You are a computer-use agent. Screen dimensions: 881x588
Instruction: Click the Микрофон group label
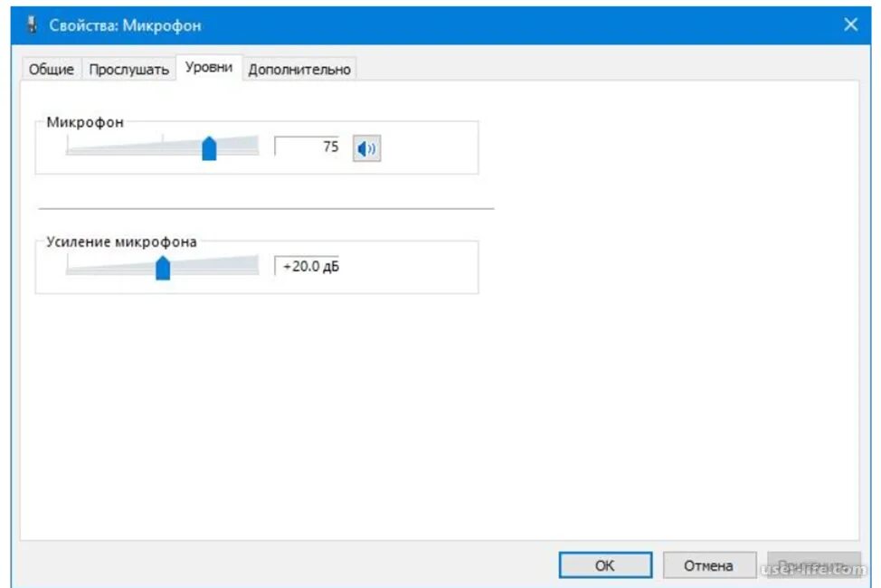point(85,122)
